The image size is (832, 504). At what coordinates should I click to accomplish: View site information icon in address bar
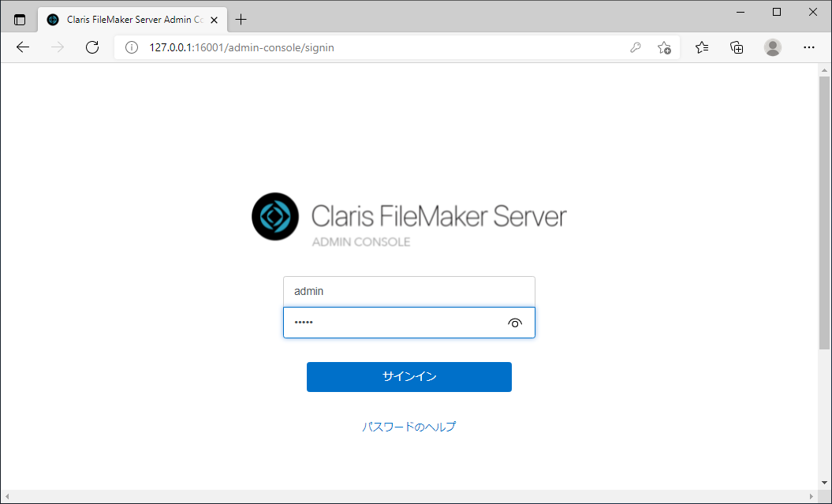(132, 47)
